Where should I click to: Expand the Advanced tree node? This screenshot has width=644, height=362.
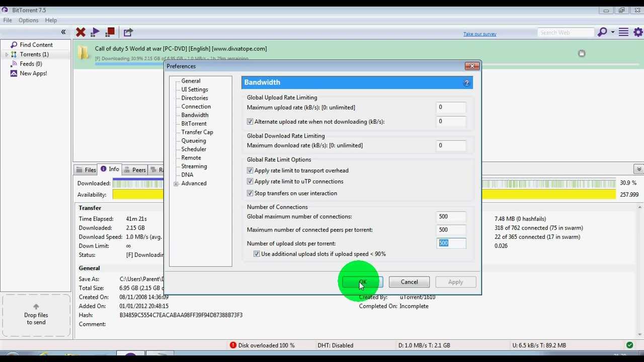176,184
